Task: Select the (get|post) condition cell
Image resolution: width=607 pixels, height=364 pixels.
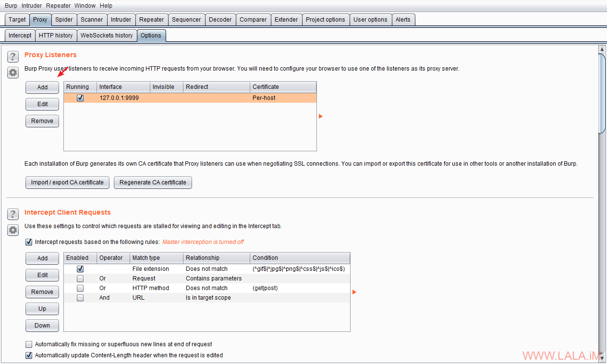Action: click(300, 288)
